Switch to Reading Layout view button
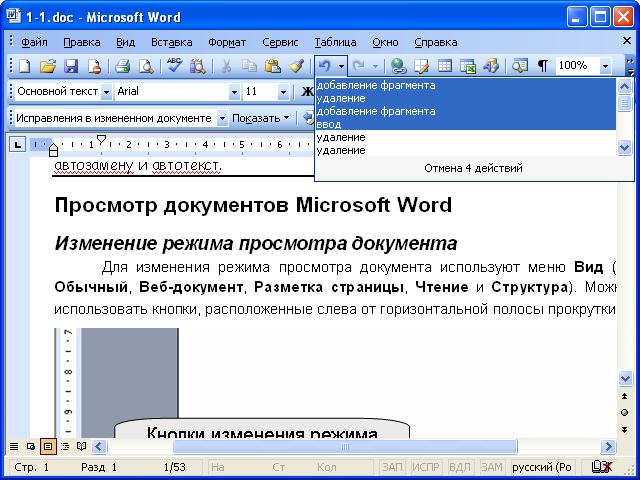 82,447
